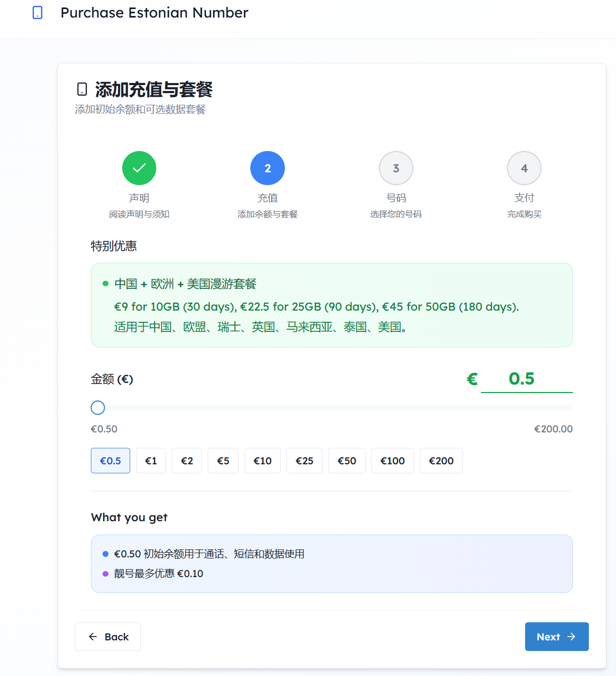This screenshot has width=616, height=676.
Task: Select step 3 circle 号码
Action: click(396, 168)
